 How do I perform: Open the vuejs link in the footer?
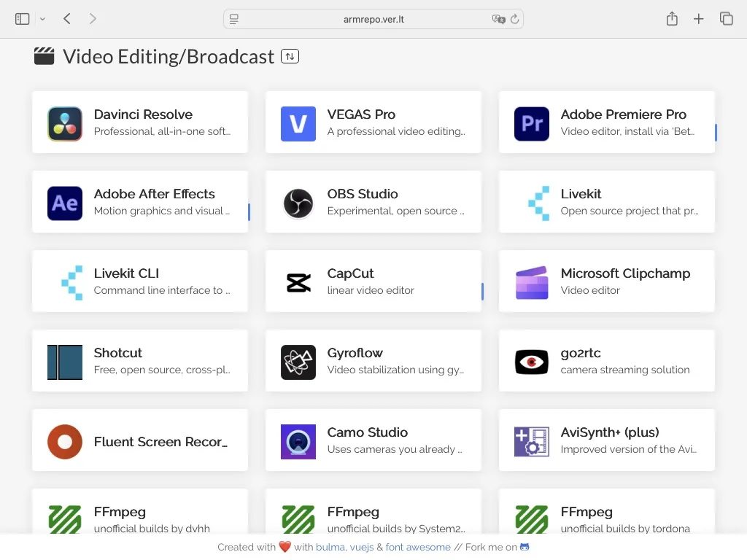pyautogui.click(x=362, y=547)
